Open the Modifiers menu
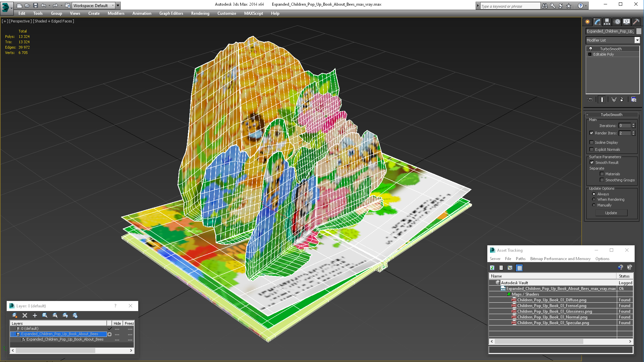This screenshot has height=362, width=644. (116, 13)
